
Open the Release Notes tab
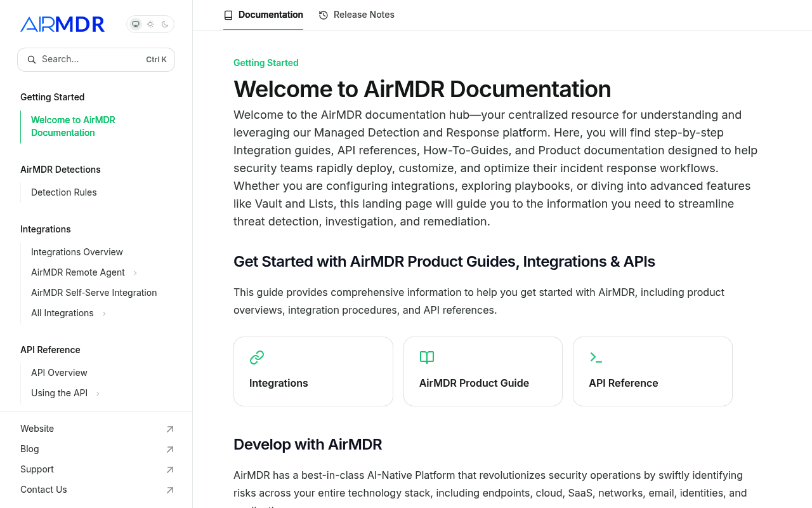click(357, 15)
